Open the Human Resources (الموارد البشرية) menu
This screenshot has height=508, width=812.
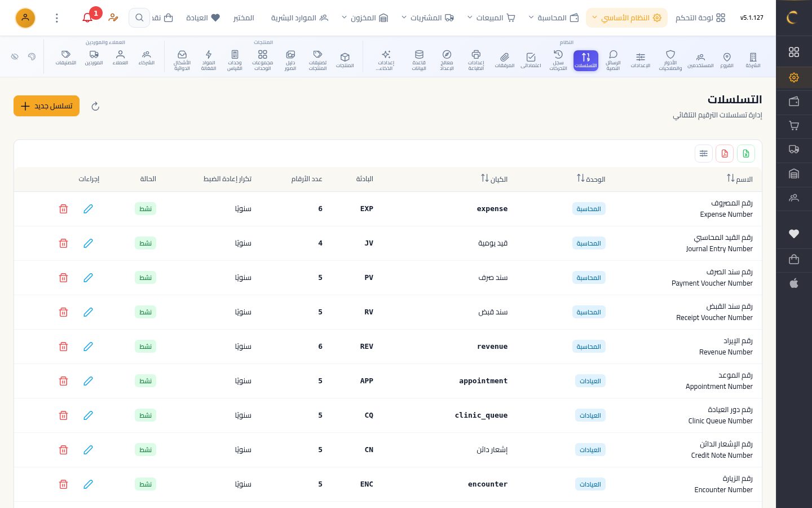coord(299,18)
